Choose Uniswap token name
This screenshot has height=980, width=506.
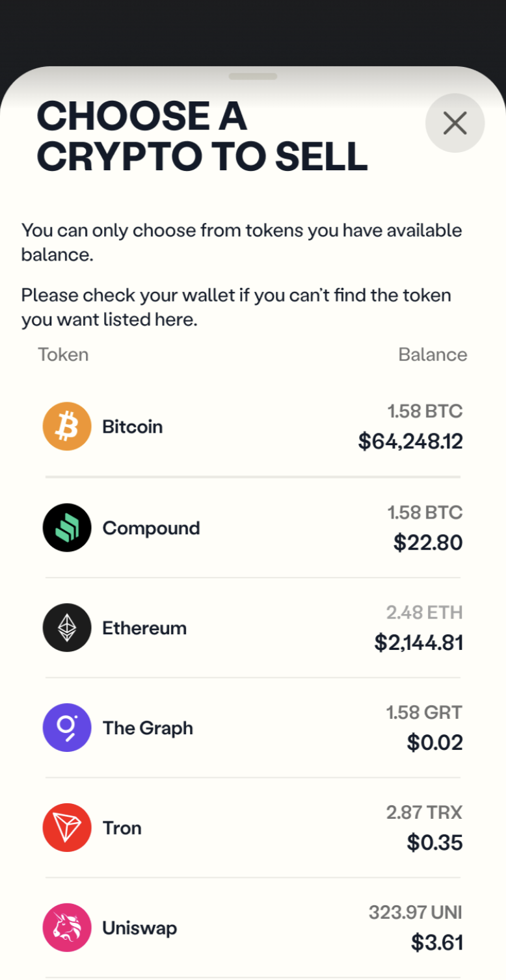point(139,929)
